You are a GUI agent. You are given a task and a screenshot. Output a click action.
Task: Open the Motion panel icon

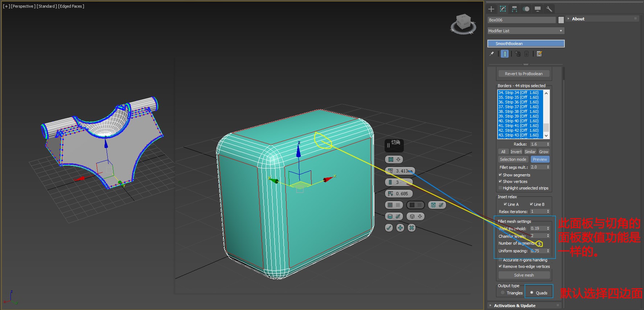click(526, 9)
